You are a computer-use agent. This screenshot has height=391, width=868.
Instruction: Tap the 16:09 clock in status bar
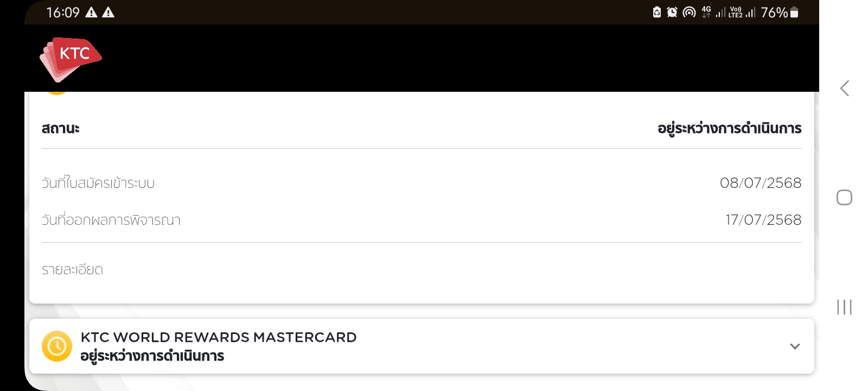coord(63,12)
